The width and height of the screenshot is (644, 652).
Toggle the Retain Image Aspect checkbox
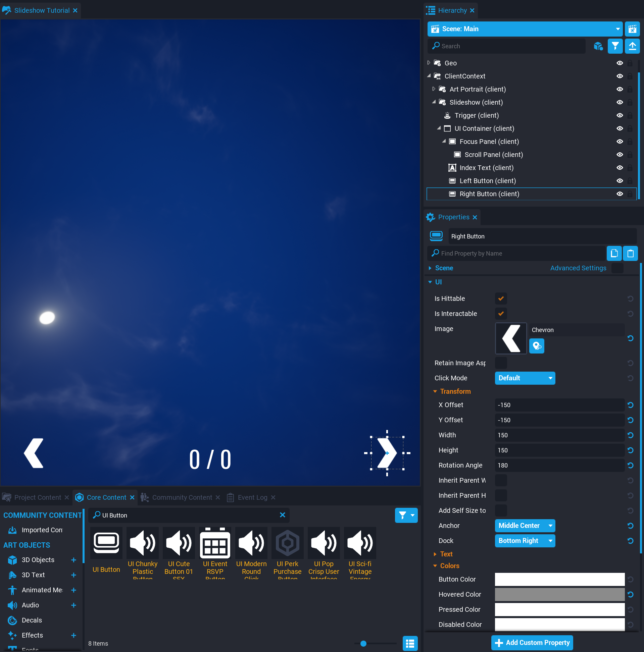coord(500,363)
